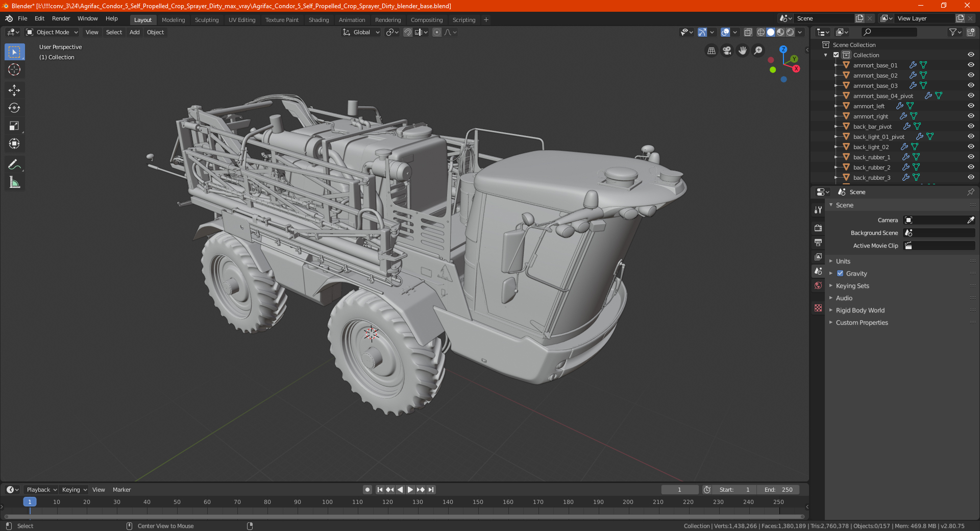Click the current frame number field

pyautogui.click(x=679, y=490)
